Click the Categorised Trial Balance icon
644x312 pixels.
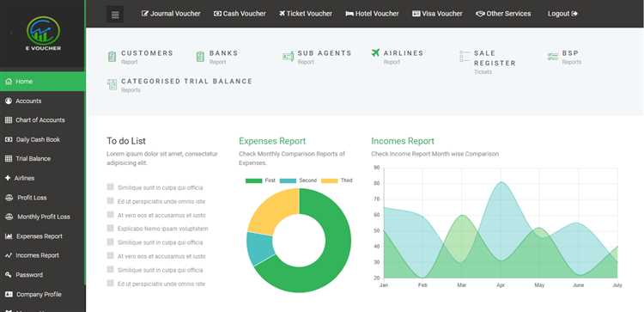click(x=112, y=84)
